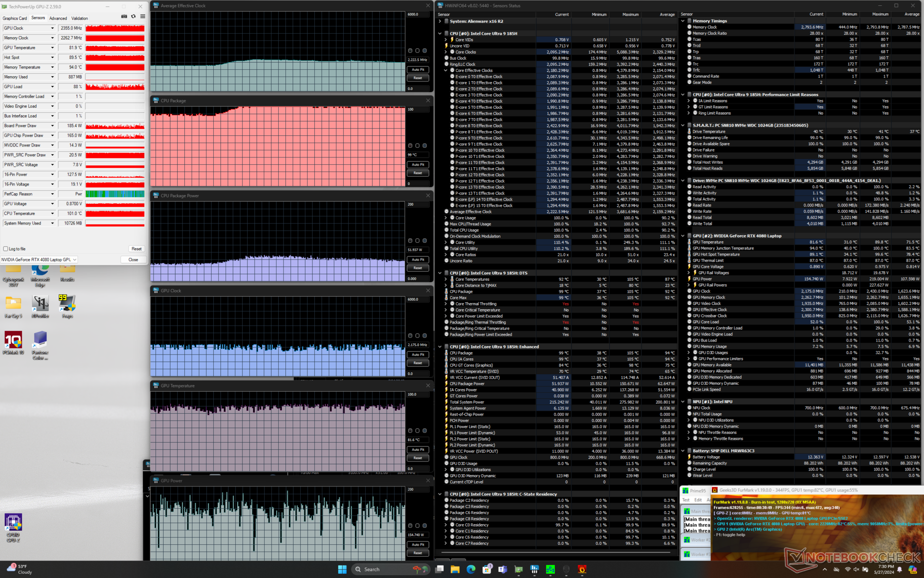
Task: Switch to the Graphics Card tab
Action: pyautogui.click(x=14, y=18)
